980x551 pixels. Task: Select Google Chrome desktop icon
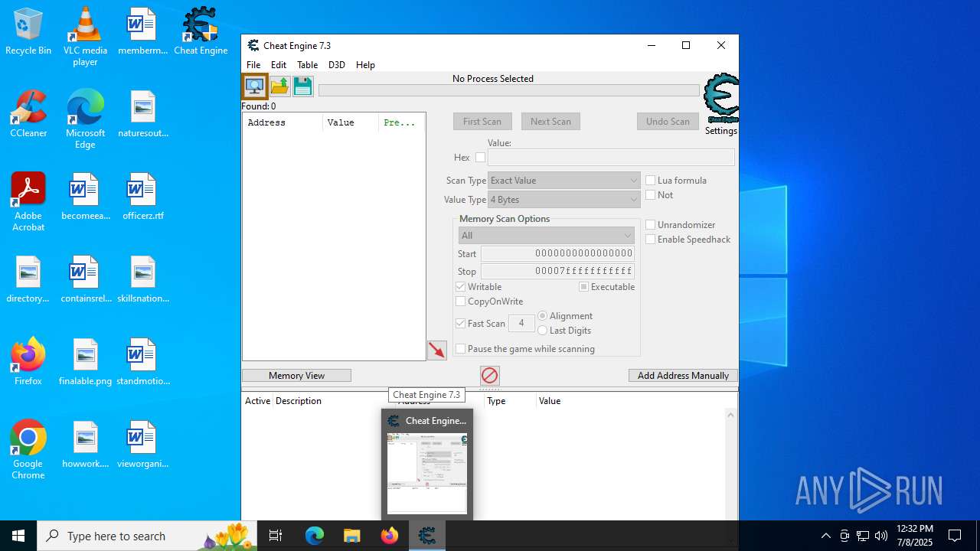point(28,450)
